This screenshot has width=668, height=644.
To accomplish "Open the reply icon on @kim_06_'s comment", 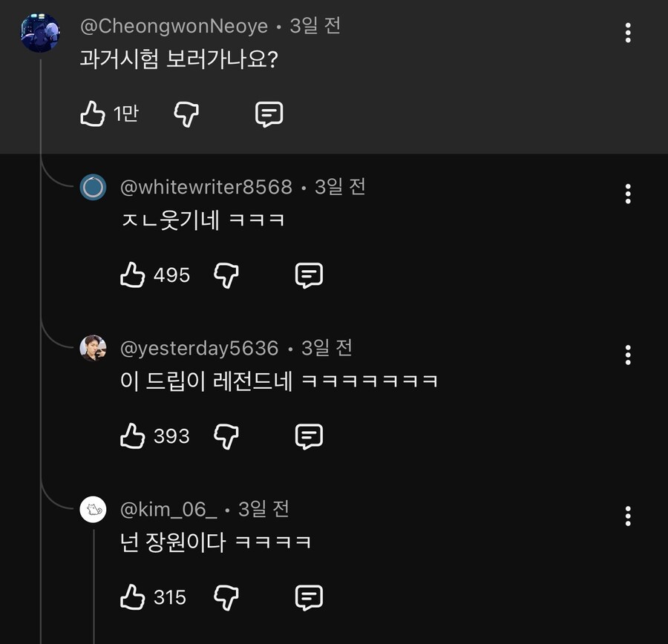I will (309, 597).
